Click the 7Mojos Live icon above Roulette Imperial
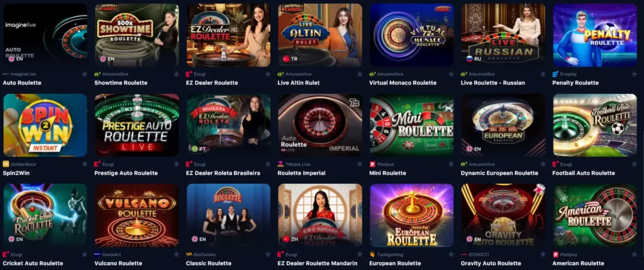The image size is (644, 270). (x=281, y=164)
